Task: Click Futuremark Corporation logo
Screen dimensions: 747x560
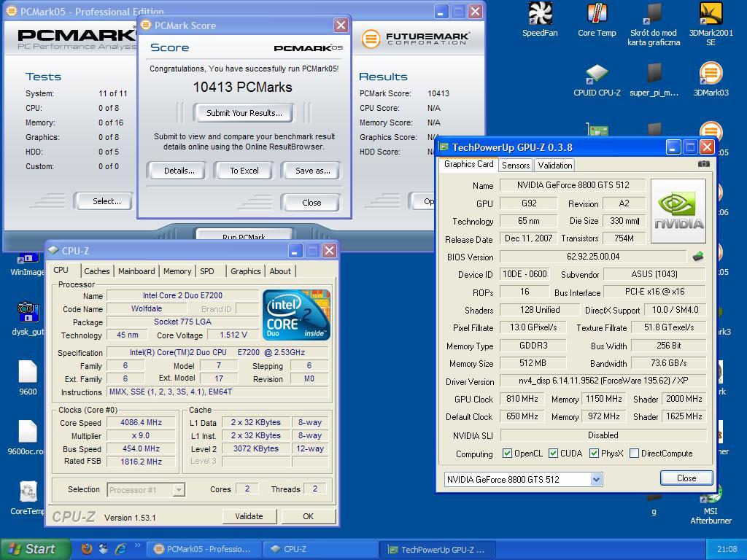Action: pos(414,39)
